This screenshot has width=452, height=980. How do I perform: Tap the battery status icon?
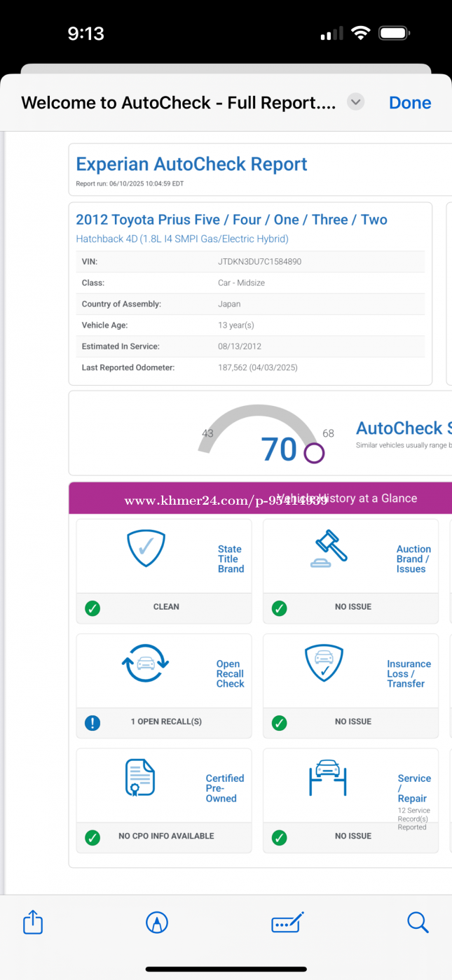point(394,33)
